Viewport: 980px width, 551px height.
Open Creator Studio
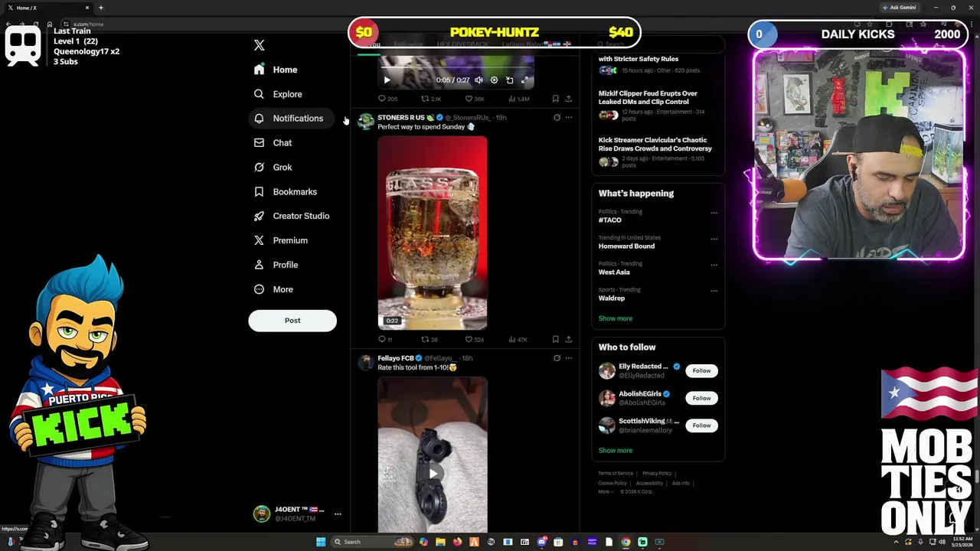point(292,216)
